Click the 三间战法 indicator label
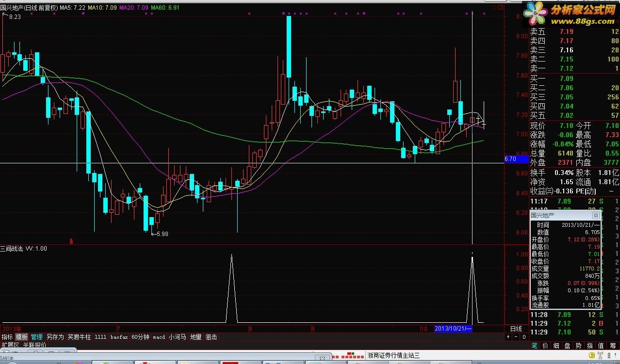 (x=13, y=249)
